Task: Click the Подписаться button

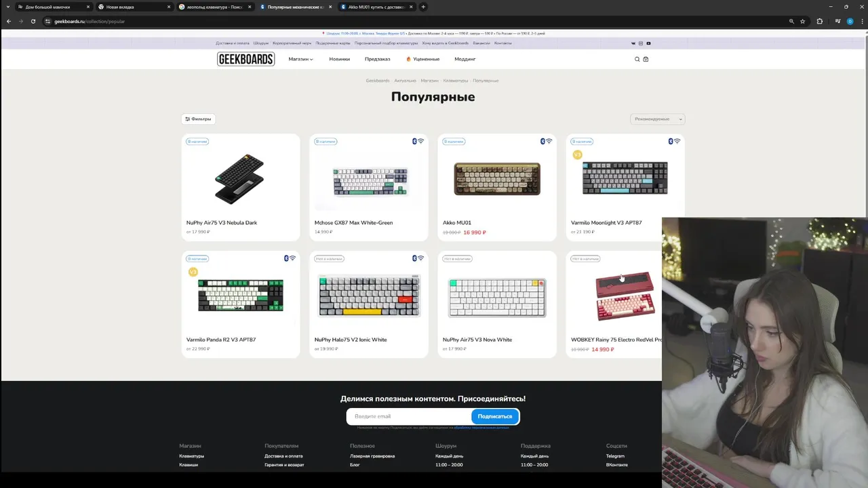Action: pyautogui.click(x=495, y=416)
